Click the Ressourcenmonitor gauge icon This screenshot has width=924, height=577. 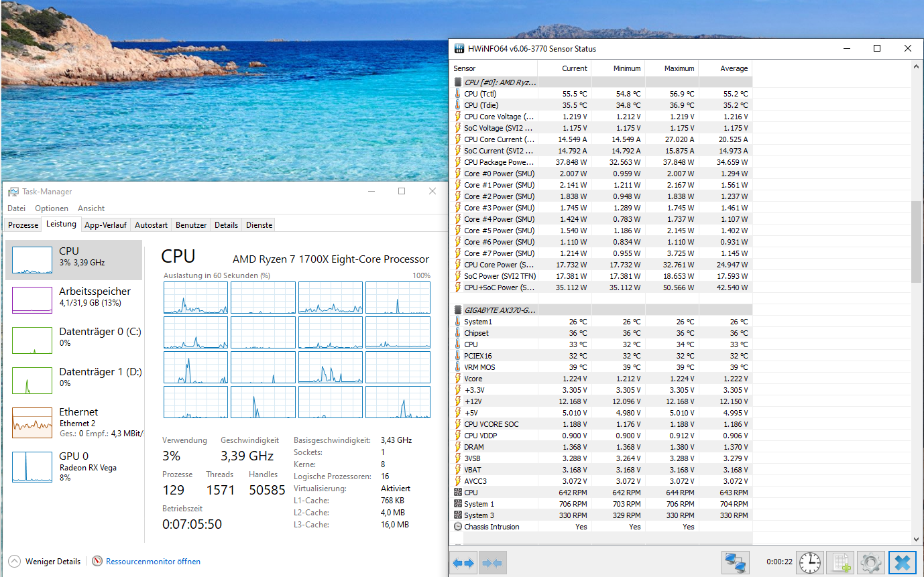(x=97, y=562)
